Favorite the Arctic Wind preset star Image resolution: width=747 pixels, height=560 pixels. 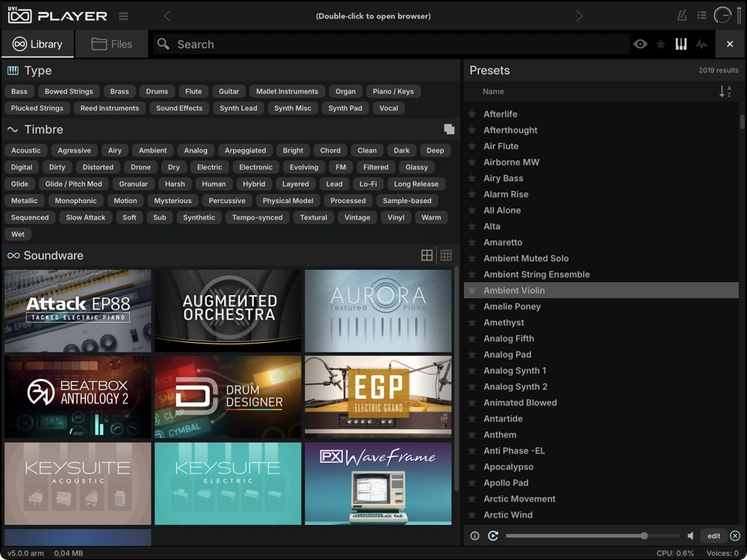[472, 514]
